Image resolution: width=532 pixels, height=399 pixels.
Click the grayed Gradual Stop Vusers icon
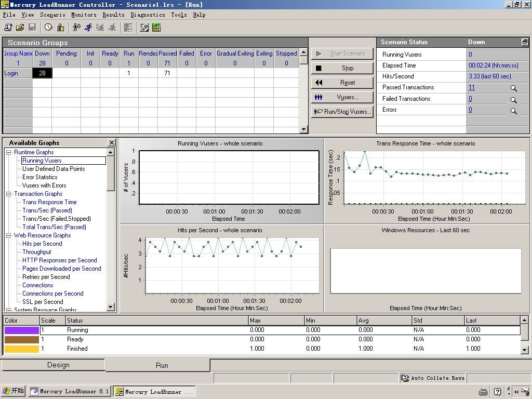pos(100,28)
